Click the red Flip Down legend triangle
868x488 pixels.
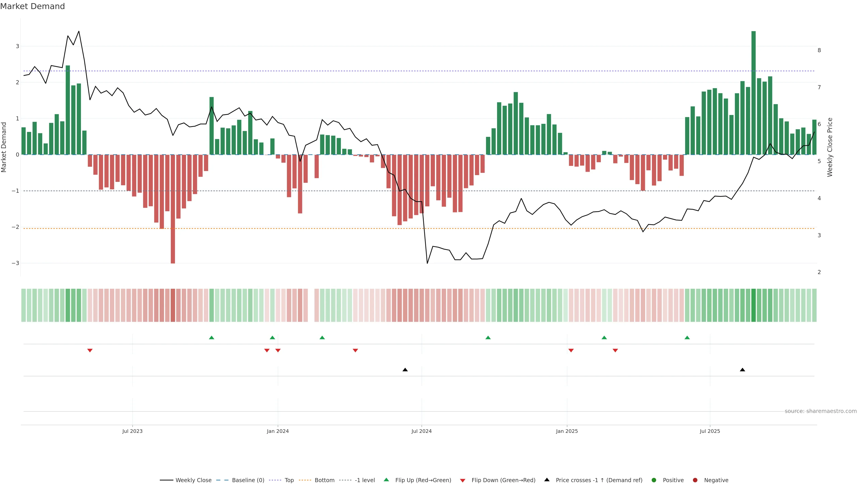462,480
